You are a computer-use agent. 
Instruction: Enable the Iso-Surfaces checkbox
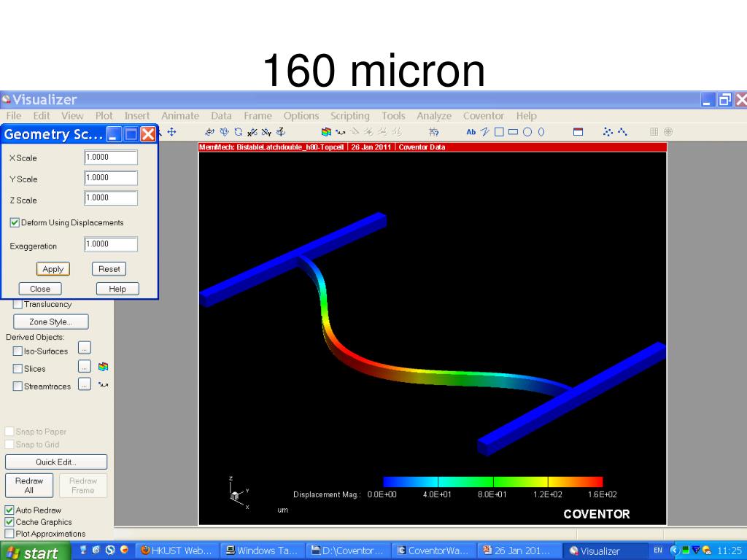[18, 351]
